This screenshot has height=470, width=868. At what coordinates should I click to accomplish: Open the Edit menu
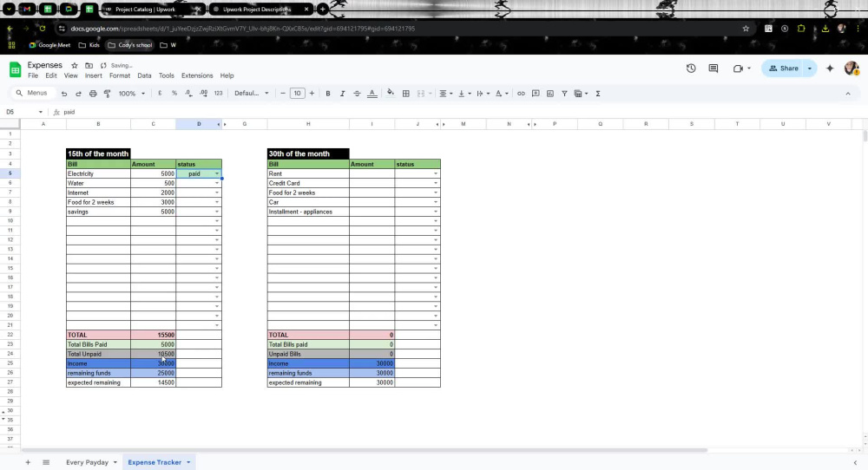(x=51, y=75)
